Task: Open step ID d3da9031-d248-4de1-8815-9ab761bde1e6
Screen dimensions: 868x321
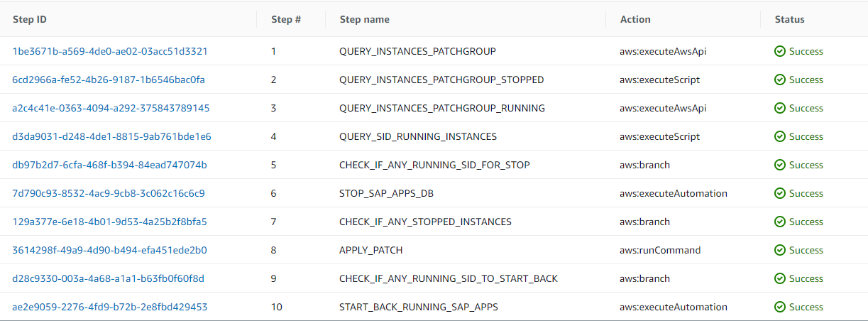Action: click(112, 136)
